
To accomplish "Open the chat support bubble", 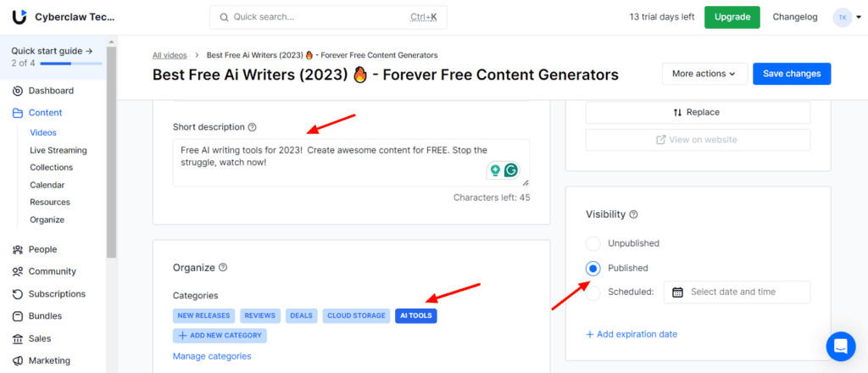I will click(x=841, y=347).
